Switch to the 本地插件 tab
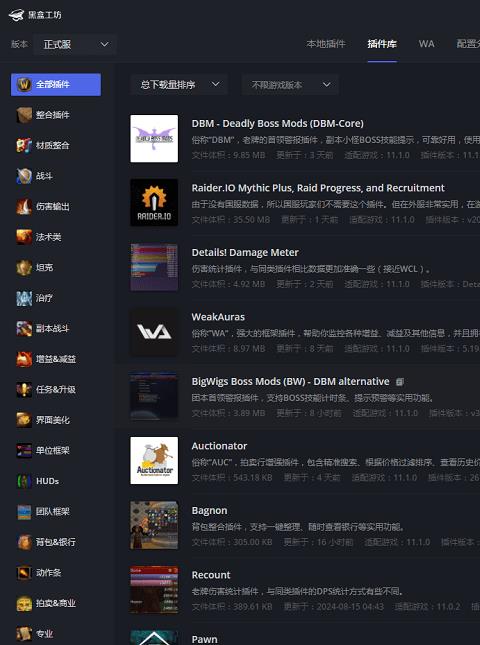The width and height of the screenshot is (480, 645). 326,44
